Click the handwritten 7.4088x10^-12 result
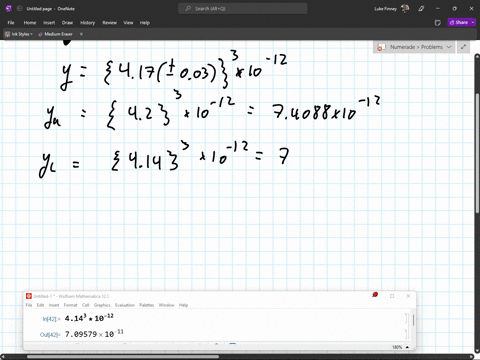 click(326, 109)
